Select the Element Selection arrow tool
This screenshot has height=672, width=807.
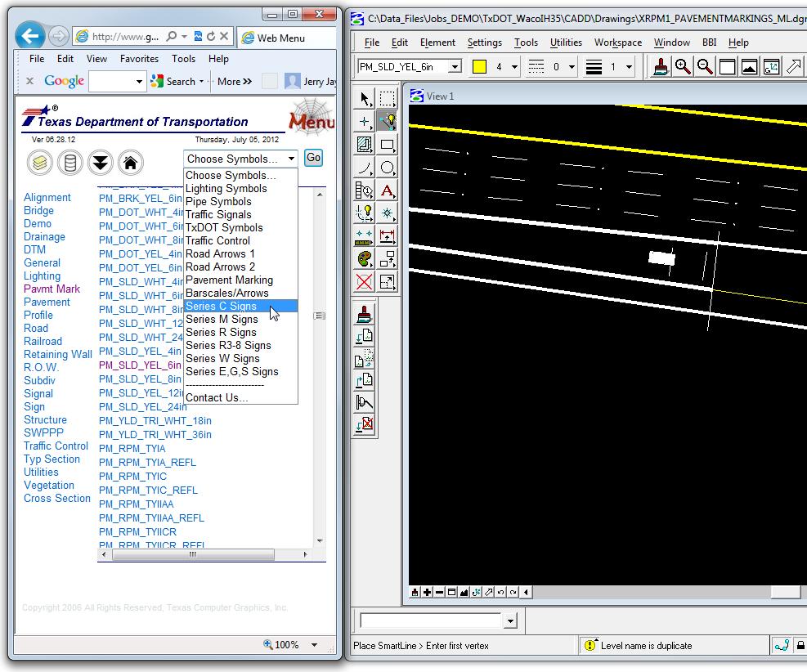(x=365, y=99)
